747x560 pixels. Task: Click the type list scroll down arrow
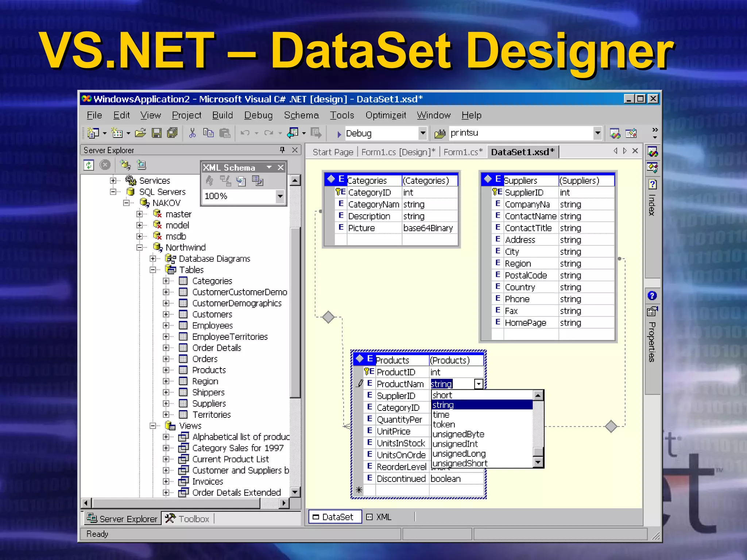coord(538,463)
